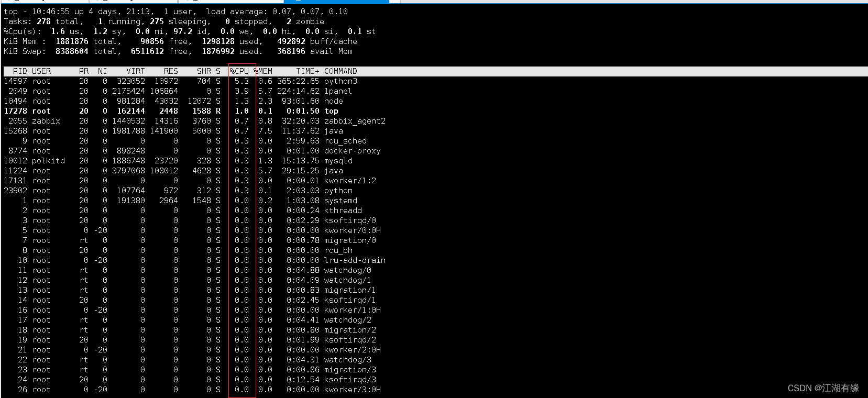868x398 pixels.
Task: Select the 1panel command name
Action: coord(338,91)
